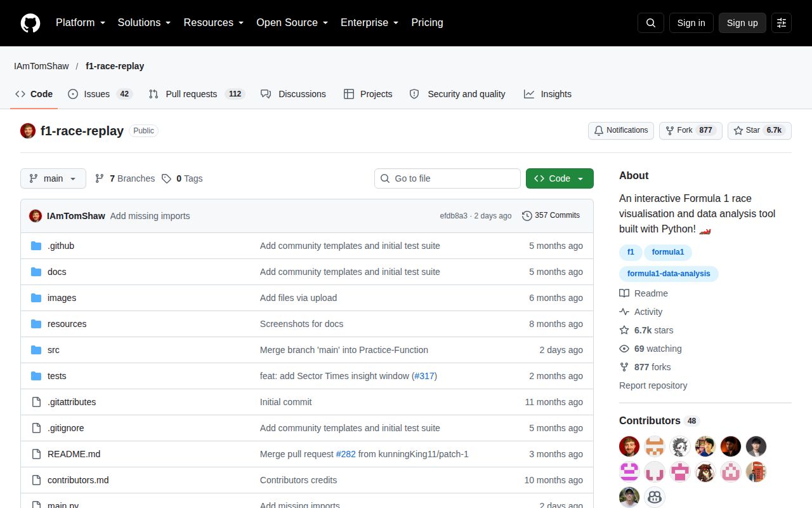Open the tests folder

pos(57,376)
